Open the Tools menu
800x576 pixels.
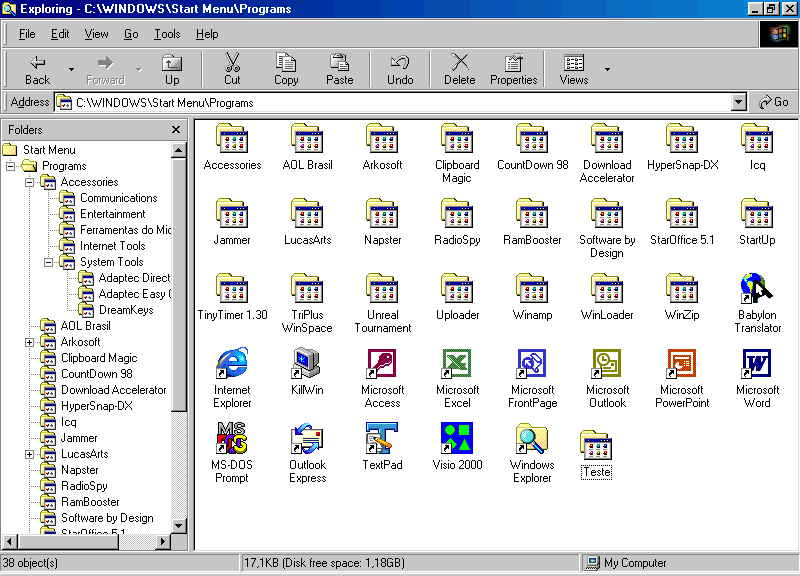167,34
